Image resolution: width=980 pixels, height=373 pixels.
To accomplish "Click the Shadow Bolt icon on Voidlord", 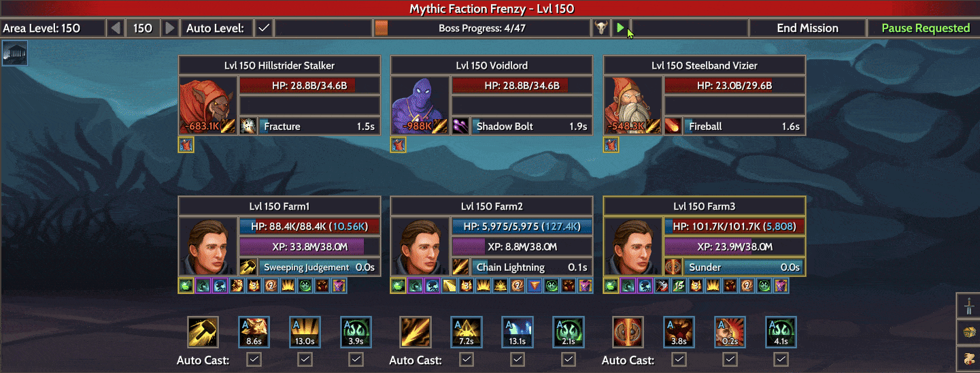I will click(x=460, y=126).
